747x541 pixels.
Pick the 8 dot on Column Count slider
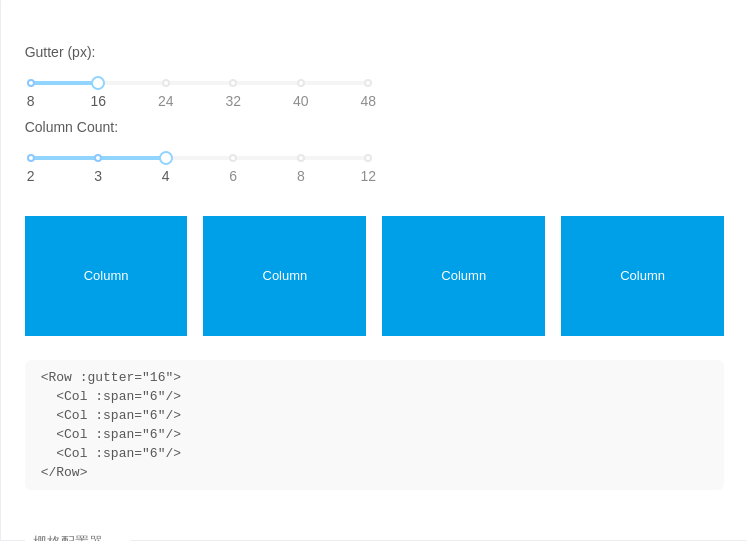click(x=301, y=158)
